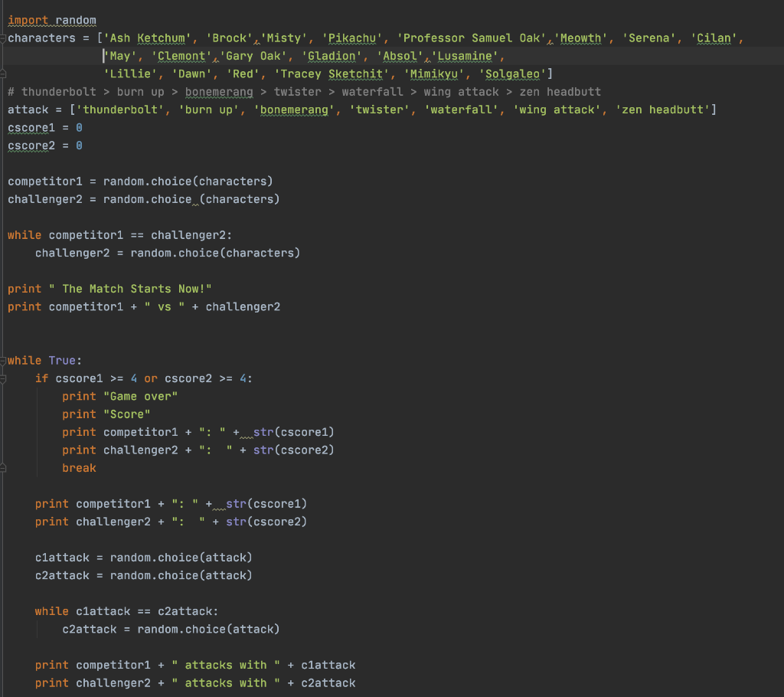Click 'Pikachu' in the characters list

tap(351, 38)
